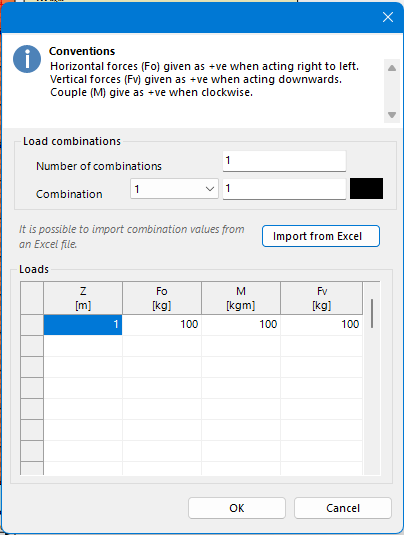This screenshot has height=535, width=404.
Task: Select the Fo [kg] column header
Action: (x=162, y=298)
